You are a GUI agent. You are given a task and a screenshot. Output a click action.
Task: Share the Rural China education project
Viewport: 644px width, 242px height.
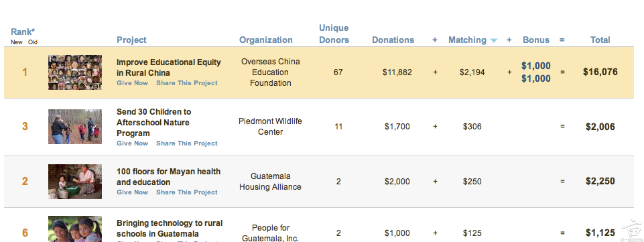pos(187,83)
